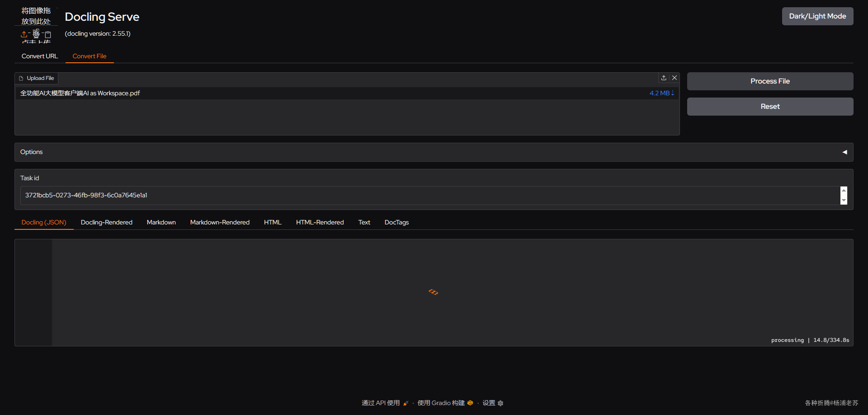868x415 pixels.
Task: Open the Docling (JSON) output tab
Action: 44,222
